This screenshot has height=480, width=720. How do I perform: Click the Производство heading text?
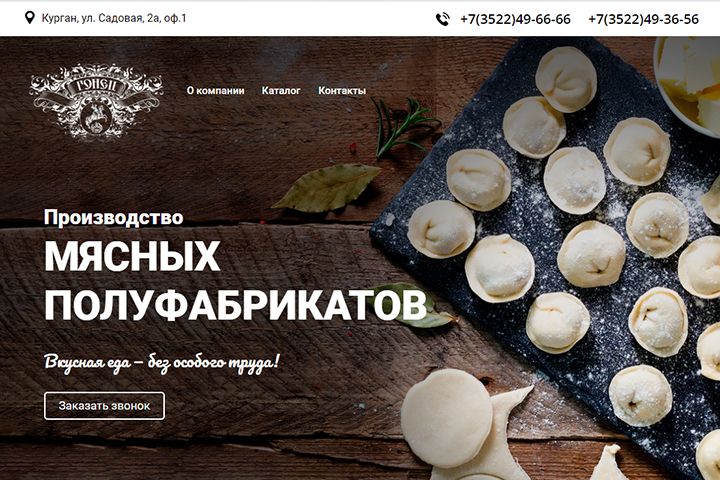pyautogui.click(x=113, y=217)
